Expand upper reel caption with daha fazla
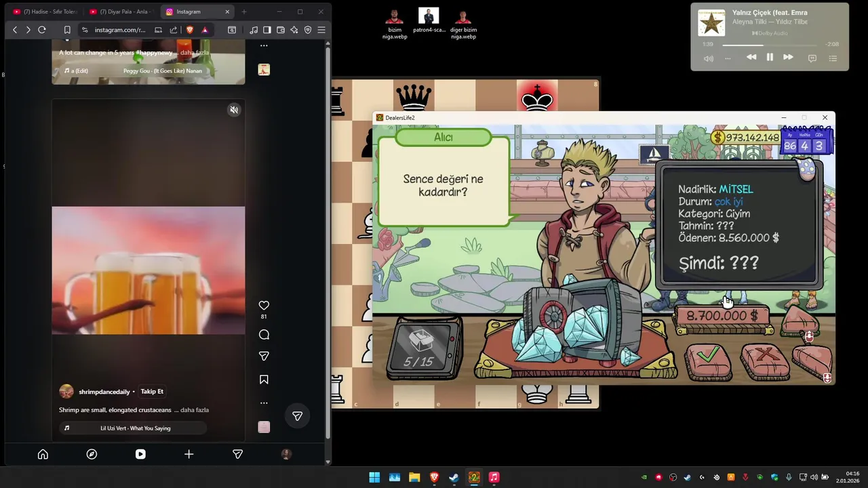Screen dimensions: 868x488 (x=194, y=52)
